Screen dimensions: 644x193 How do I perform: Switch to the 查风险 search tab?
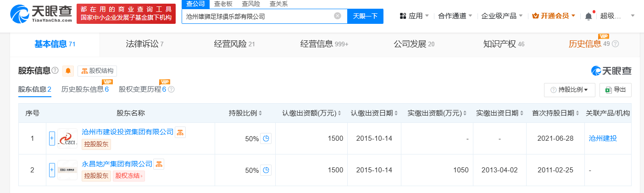click(x=250, y=4)
